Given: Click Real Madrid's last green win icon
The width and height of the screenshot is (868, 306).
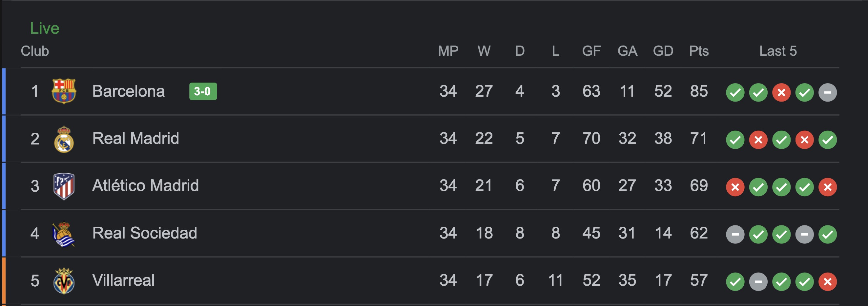Looking at the screenshot, I should (x=828, y=140).
